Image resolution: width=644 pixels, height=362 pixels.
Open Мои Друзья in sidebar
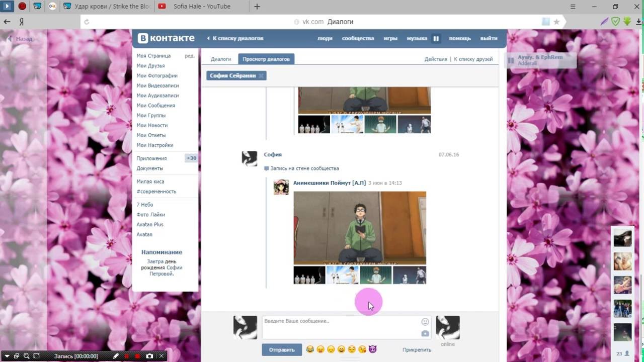(x=150, y=66)
